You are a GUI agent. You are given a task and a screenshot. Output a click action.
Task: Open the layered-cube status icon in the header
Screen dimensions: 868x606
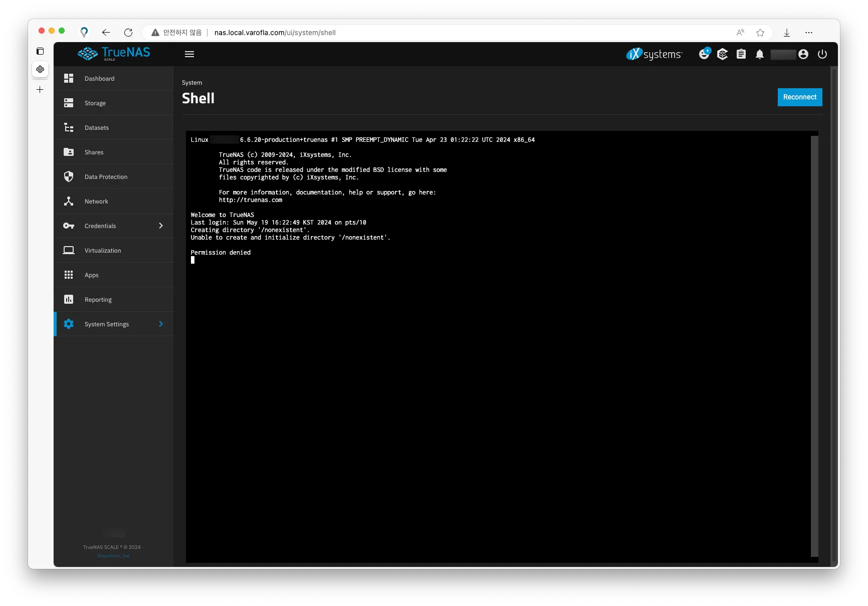tap(722, 54)
